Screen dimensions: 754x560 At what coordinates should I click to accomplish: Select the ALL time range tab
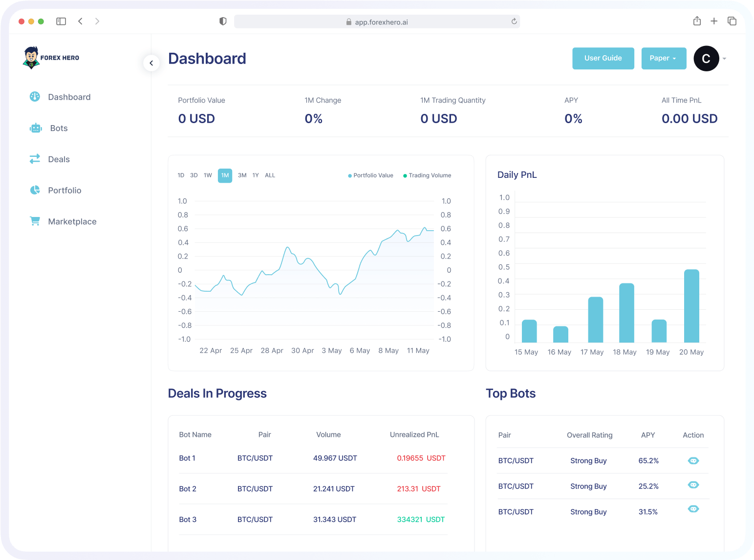coord(270,175)
